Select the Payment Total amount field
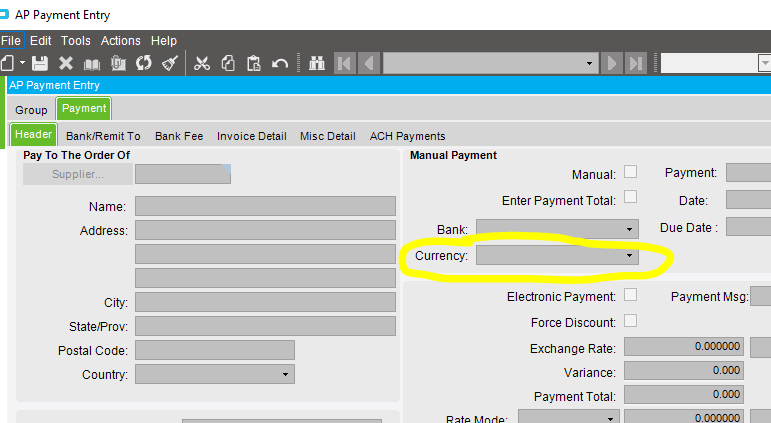This screenshot has width=771, height=423. pyautogui.click(x=684, y=394)
